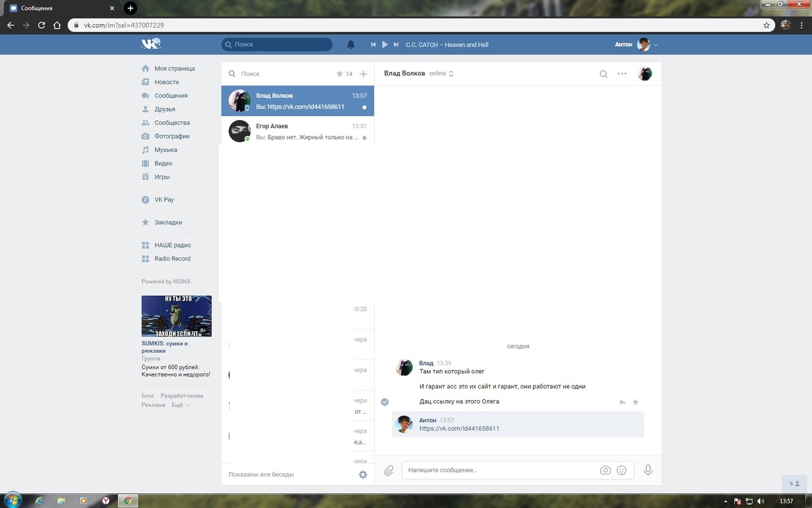812x508 pixels.
Task: Open the dialogs settings gear
Action: [363, 474]
